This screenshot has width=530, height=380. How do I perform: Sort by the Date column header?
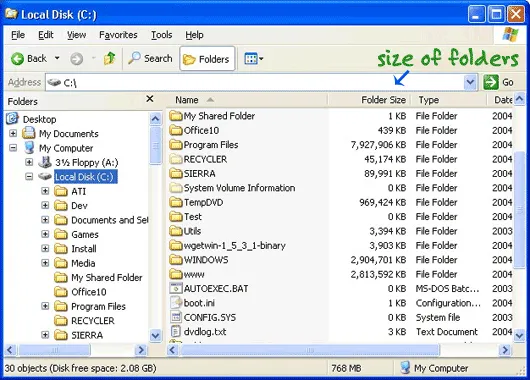(x=500, y=100)
